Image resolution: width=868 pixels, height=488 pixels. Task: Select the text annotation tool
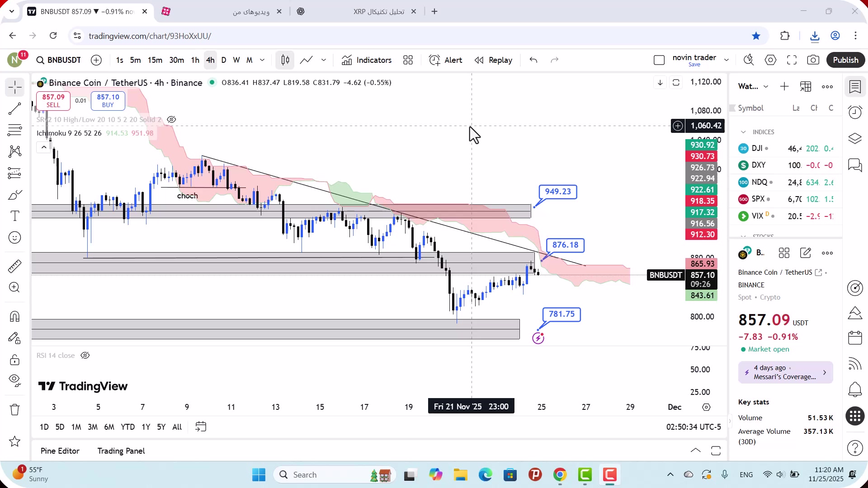14,216
